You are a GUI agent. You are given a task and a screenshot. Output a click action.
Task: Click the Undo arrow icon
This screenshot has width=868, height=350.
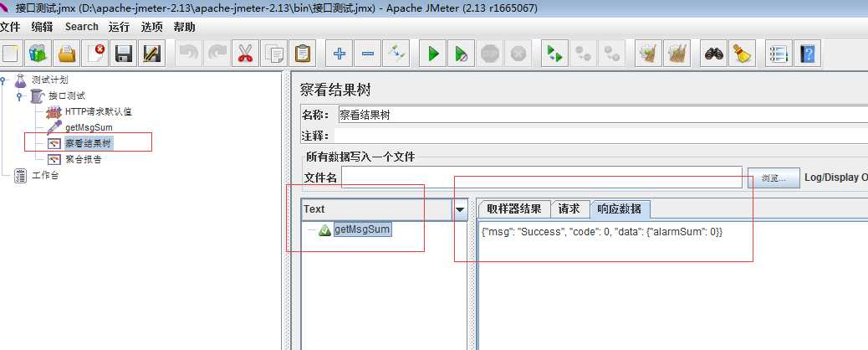(x=188, y=54)
